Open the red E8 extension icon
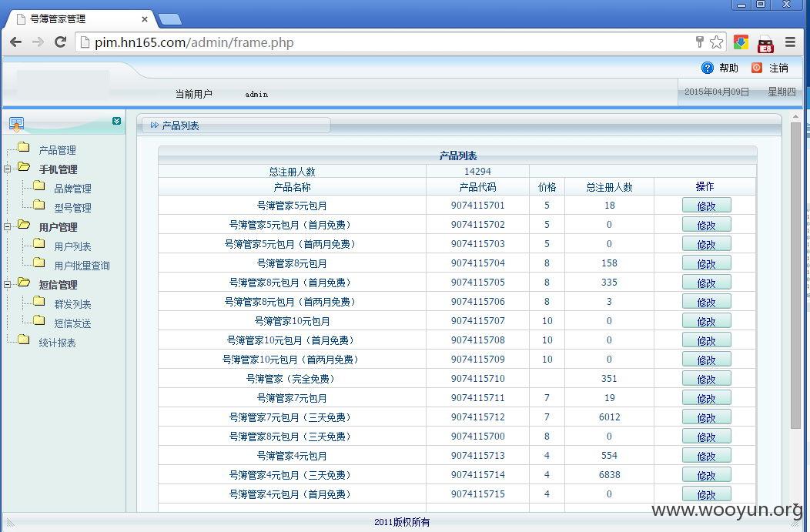This screenshot has height=532, width=810. pos(765,44)
